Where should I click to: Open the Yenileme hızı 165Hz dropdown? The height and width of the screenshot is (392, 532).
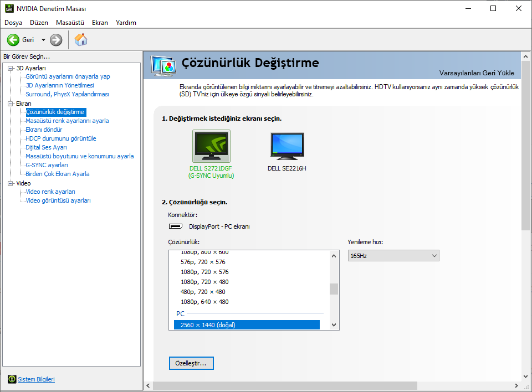[393, 256]
